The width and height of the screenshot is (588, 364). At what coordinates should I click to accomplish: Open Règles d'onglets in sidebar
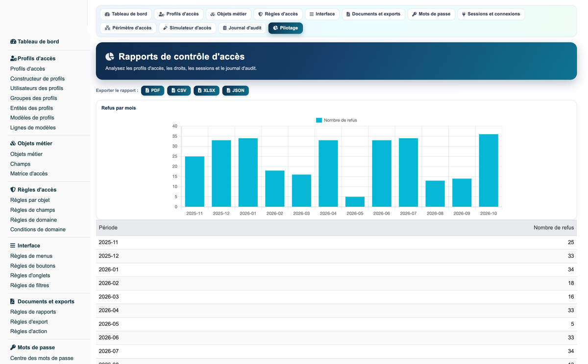30,276
